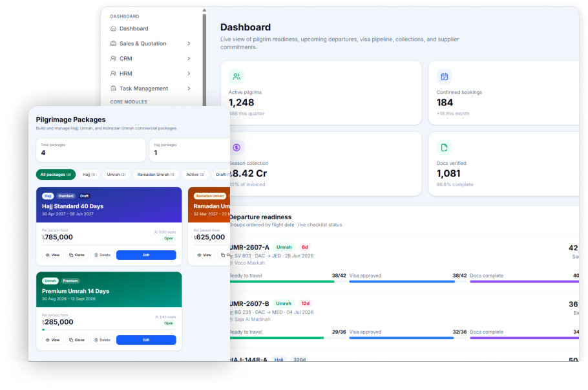The width and height of the screenshot is (588, 390).
Task: Expand the Task Management chevron
Action: click(189, 89)
